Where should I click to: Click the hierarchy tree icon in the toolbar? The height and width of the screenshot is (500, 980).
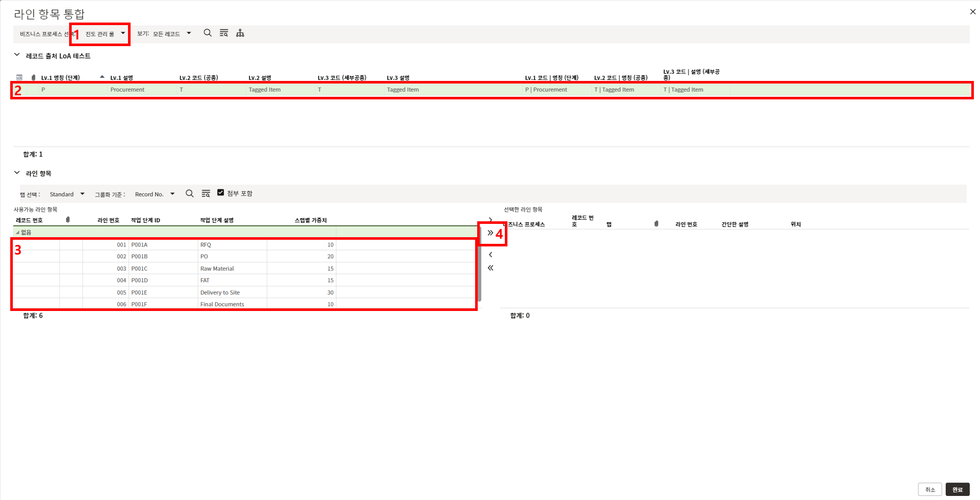240,33
